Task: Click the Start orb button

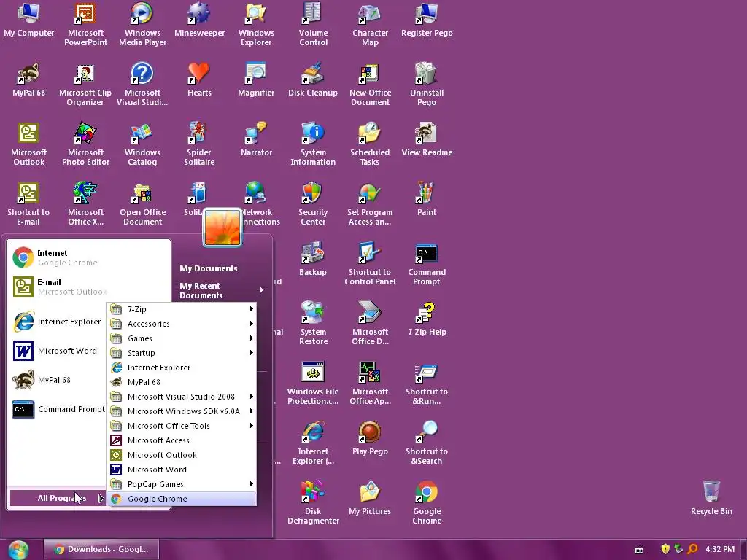Action: [x=18, y=549]
